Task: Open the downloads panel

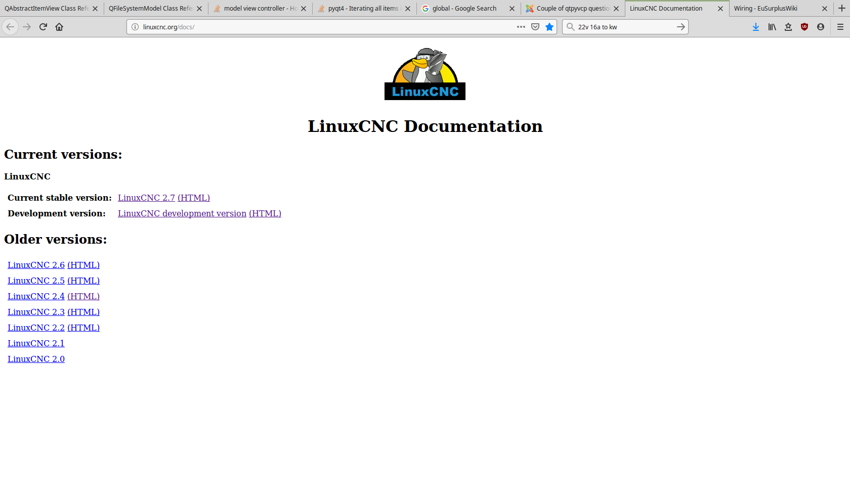Action: click(x=756, y=27)
